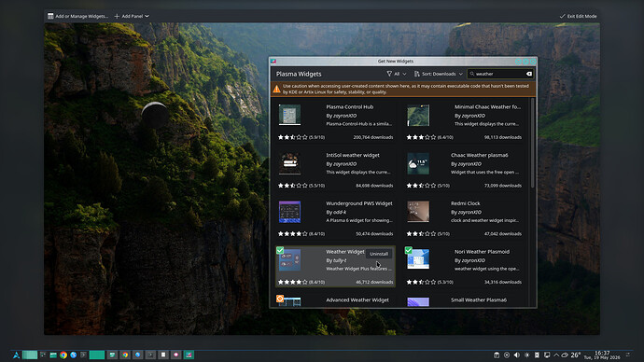Select IntiSol weather widget title
Screen dimensions: 644x362
click(x=353, y=155)
